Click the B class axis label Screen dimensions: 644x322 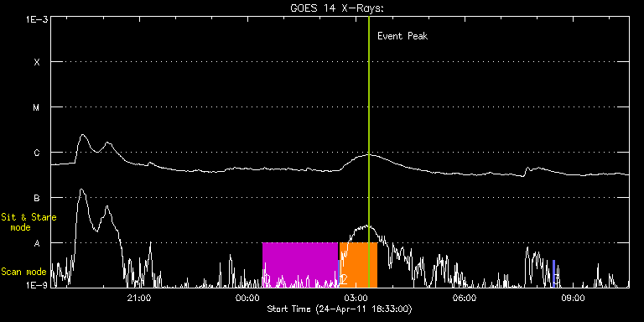click(37, 198)
